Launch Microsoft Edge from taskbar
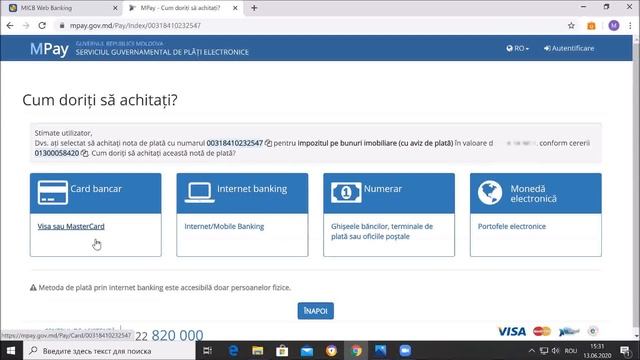 click(233, 351)
